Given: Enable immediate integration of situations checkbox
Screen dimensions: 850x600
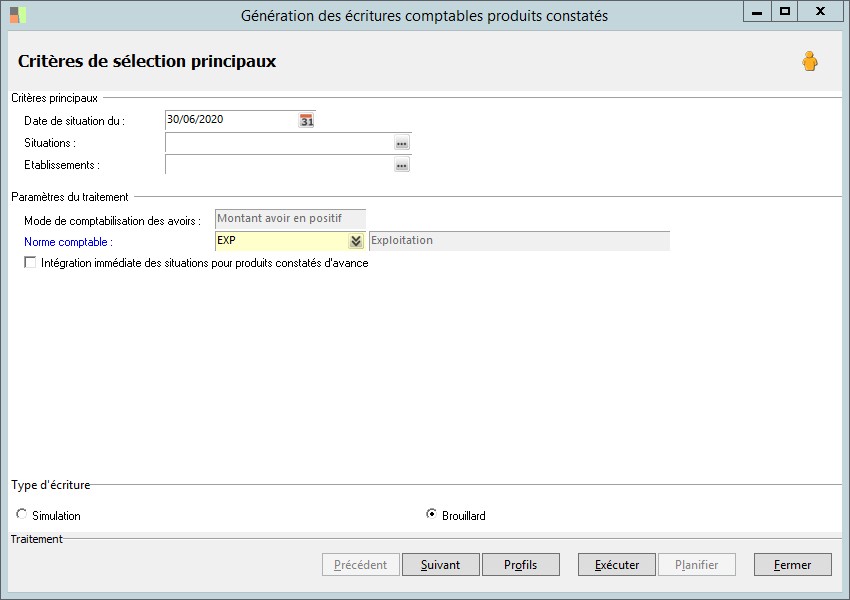Looking at the screenshot, I should [30, 263].
